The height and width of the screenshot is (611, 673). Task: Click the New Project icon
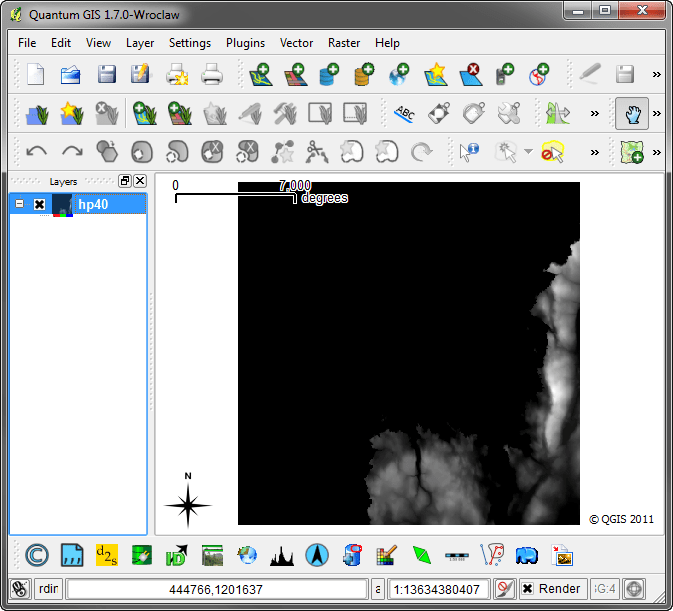tap(36, 74)
